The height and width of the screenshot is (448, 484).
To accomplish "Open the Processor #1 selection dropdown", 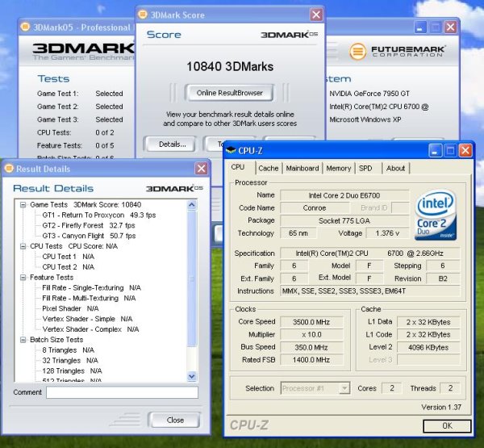I will tap(344, 388).
